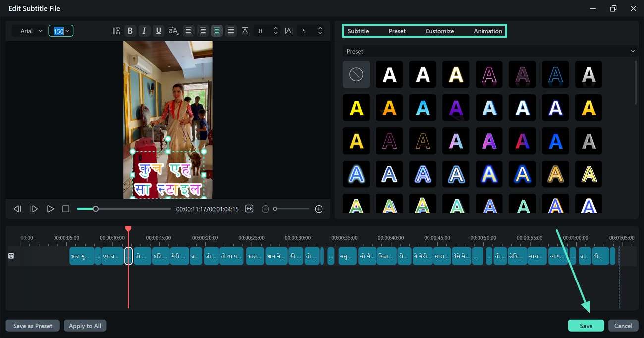
Task: Select the subtitle clip 'मेरी ...'
Action: [179, 256]
